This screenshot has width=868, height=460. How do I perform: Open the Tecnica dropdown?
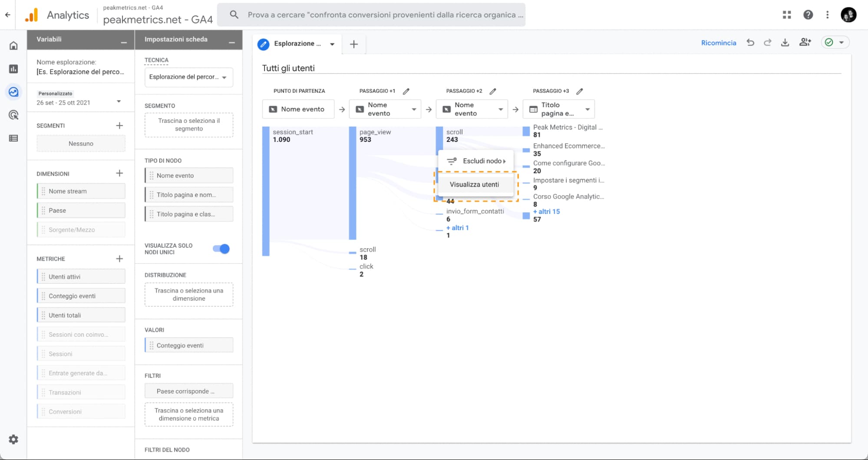(x=188, y=77)
